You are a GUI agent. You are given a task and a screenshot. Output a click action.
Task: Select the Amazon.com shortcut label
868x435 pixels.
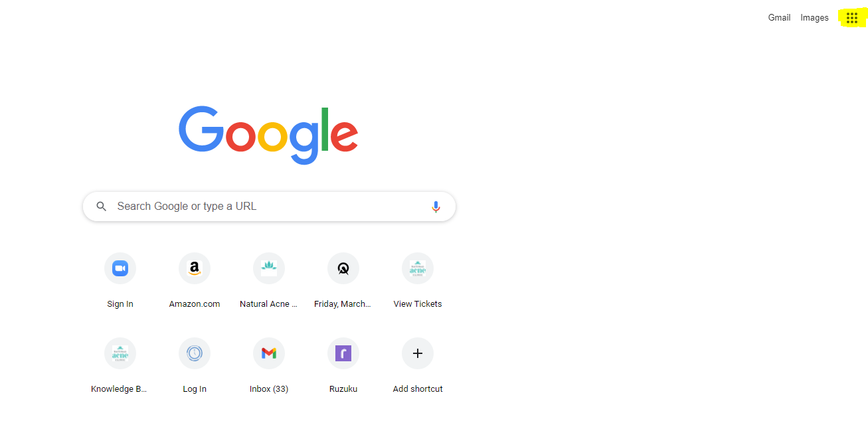pos(195,304)
